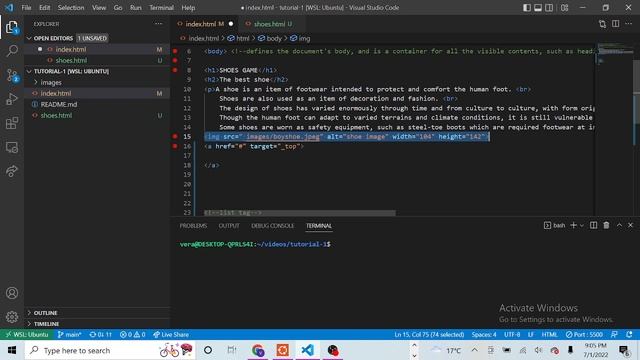The height and width of the screenshot is (360, 640).
Task: Split the terminal panel
Action: tap(593, 225)
